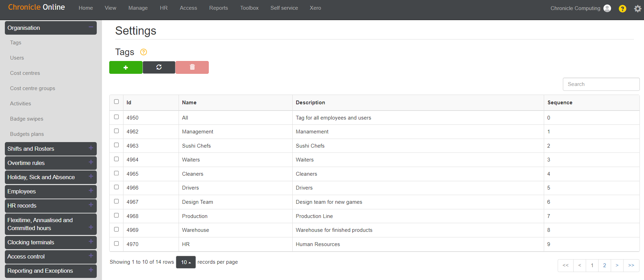The width and height of the screenshot is (644, 280).
Task: Open Cost centres in the sidebar
Action: click(25, 73)
